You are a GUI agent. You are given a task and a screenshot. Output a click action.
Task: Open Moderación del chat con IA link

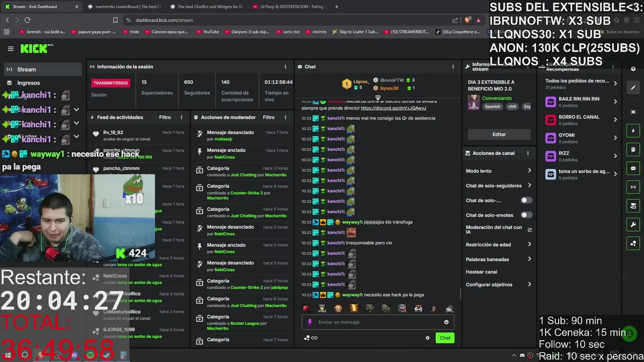[499, 229]
